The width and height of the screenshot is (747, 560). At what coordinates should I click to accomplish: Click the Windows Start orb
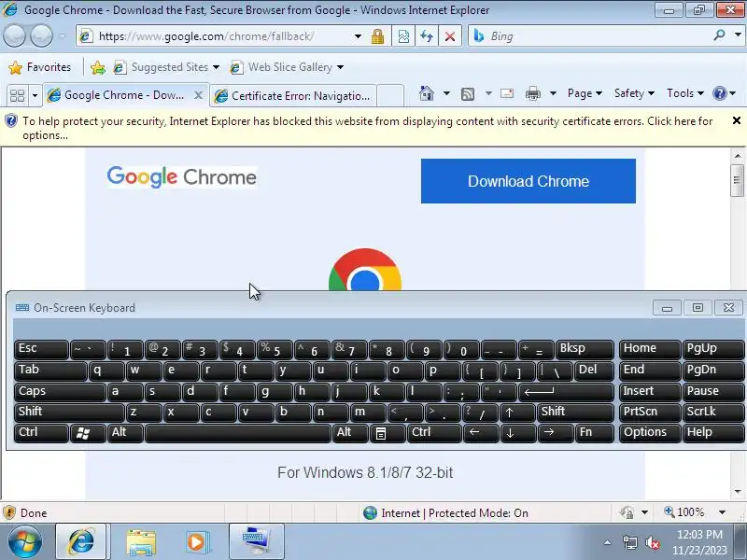tap(24, 541)
